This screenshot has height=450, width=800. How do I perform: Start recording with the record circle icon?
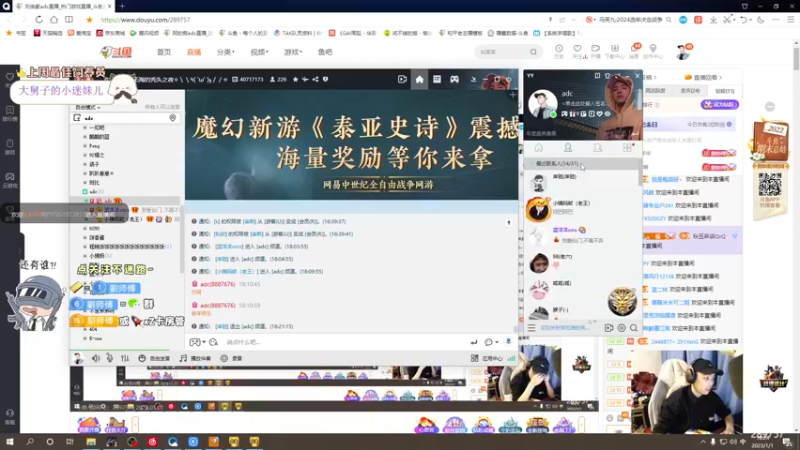(x=224, y=358)
